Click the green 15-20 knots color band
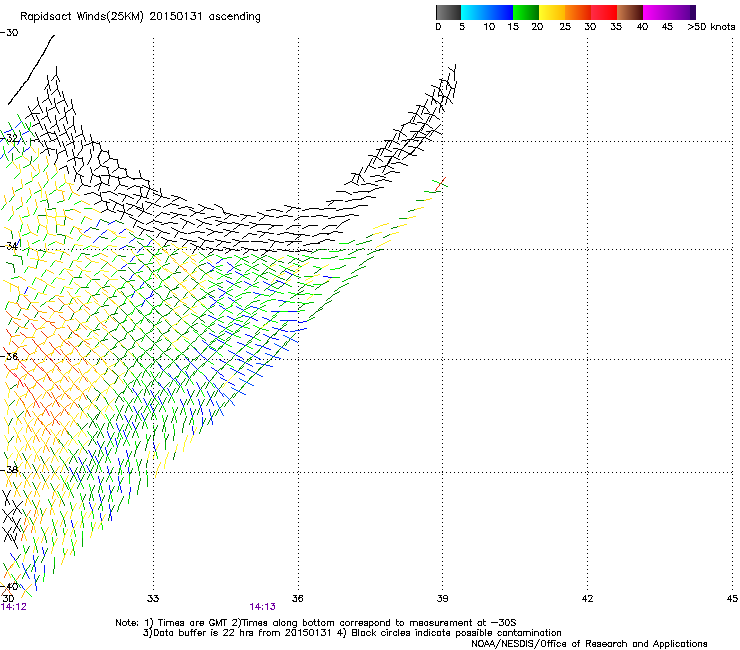The image size is (740, 650). (x=526, y=12)
